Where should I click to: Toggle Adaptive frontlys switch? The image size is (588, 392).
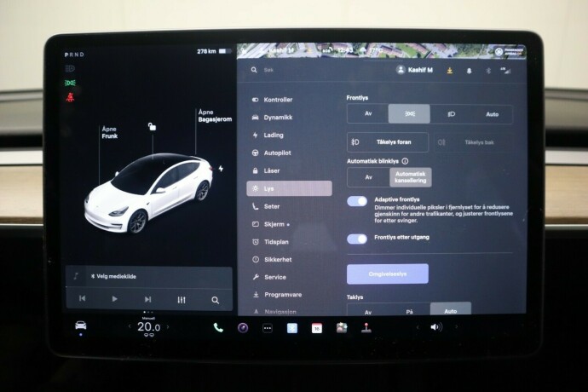pos(357,201)
